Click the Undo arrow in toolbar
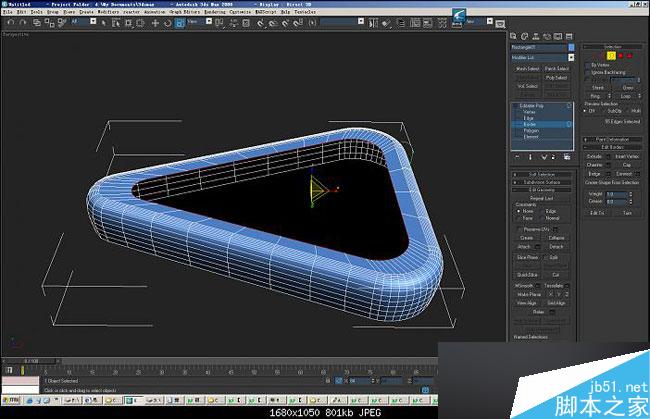The image size is (650, 419). coord(11,23)
